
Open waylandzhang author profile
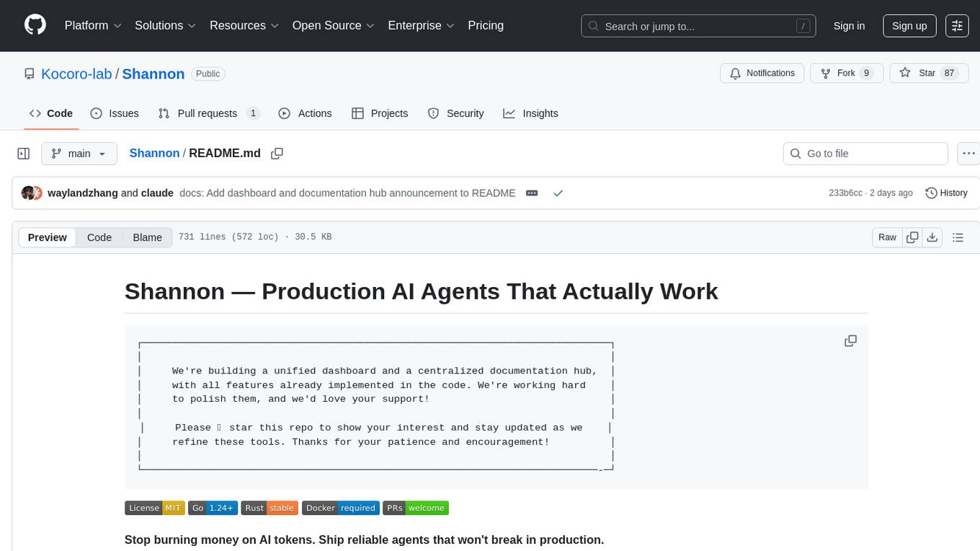(x=83, y=193)
